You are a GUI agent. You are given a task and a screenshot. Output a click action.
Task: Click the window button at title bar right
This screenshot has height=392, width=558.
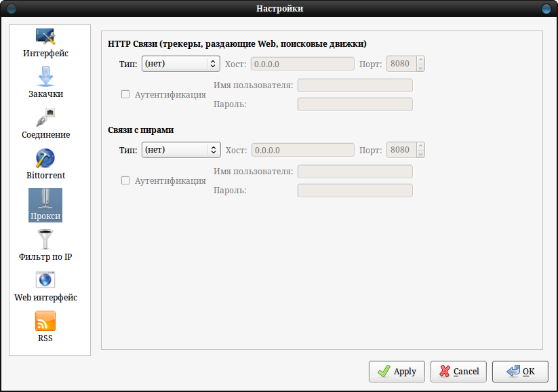tap(546, 9)
